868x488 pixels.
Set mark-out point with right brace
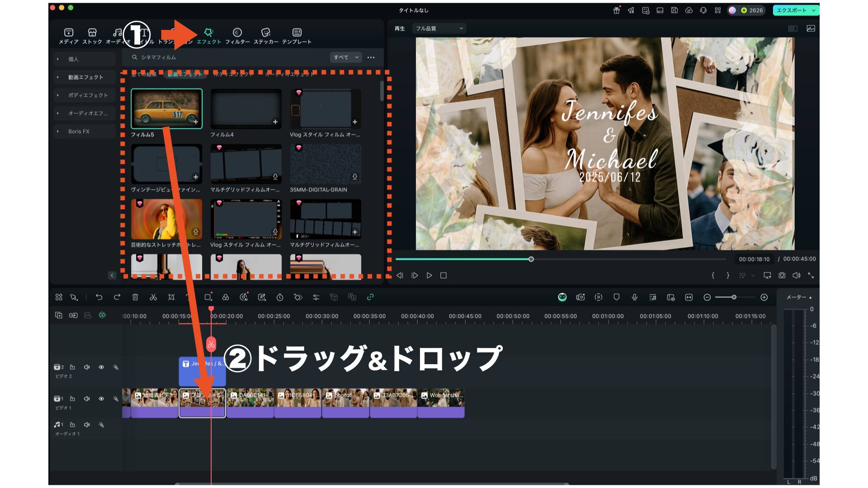[727, 275]
